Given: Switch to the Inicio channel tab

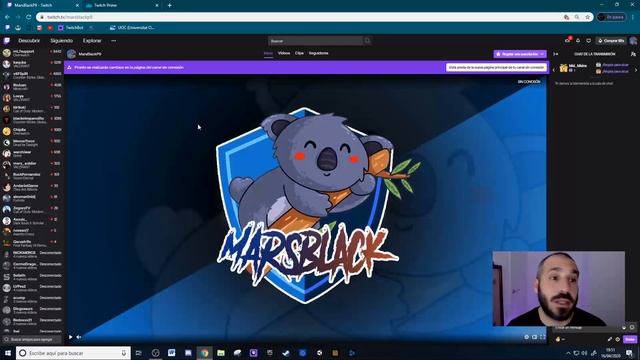Looking at the screenshot, I should [268, 53].
